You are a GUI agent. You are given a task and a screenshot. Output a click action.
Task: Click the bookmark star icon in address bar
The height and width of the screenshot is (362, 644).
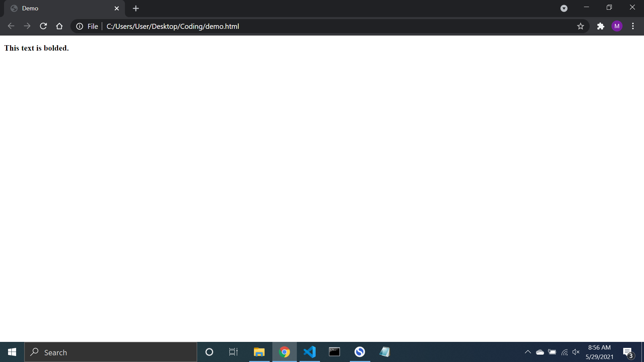[581, 26]
